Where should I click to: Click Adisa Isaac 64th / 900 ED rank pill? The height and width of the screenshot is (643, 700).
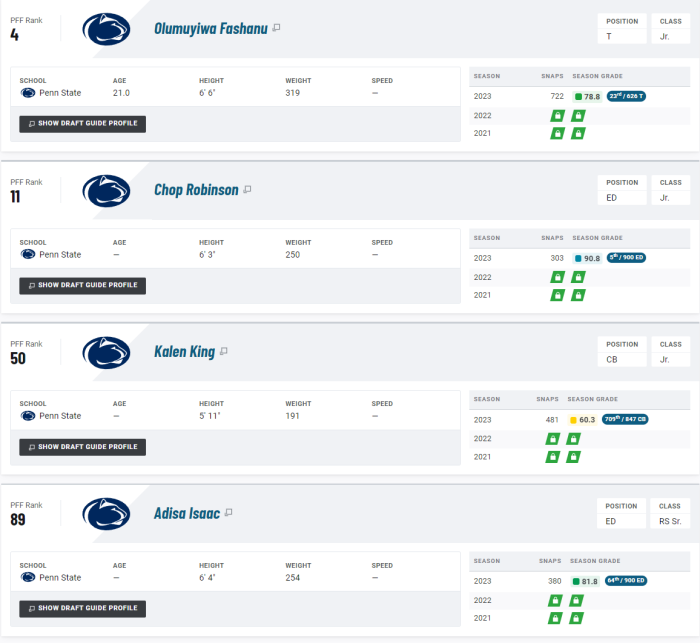tap(626, 580)
